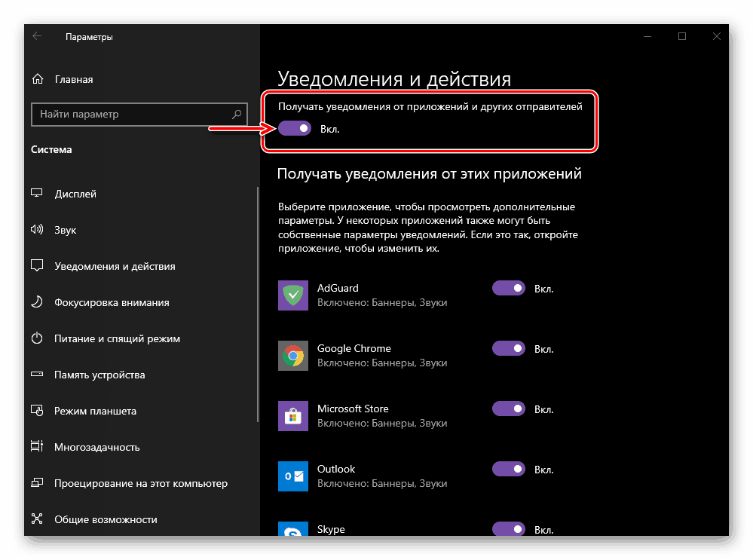This screenshot has width=753, height=560.
Task: Click the Home house icon
Action: [38, 79]
